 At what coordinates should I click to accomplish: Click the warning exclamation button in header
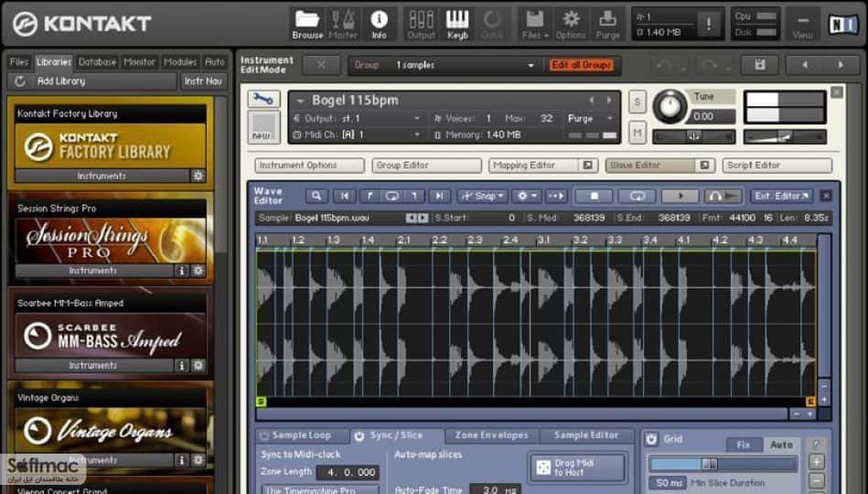(708, 23)
